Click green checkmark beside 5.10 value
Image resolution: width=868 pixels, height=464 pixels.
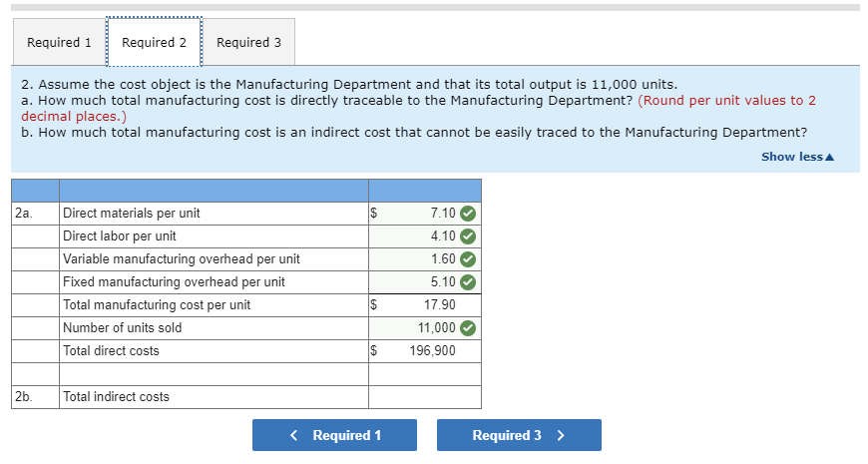[x=468, y=282]
